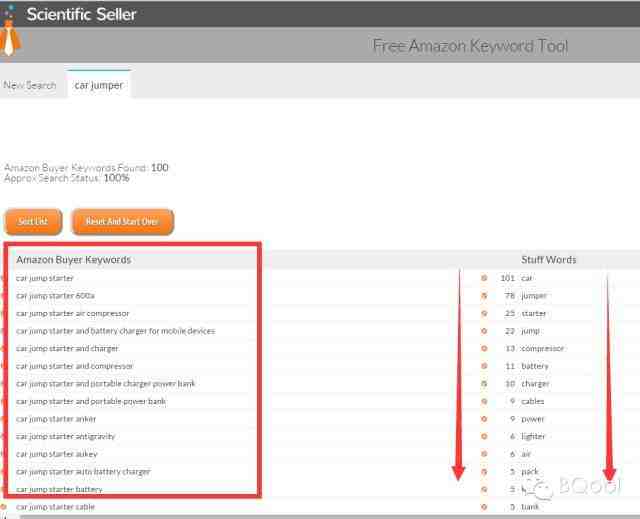Click the orange icon beside 'starter' stuff word
Viewport: 640px width, 519px height.
[484, 313]
